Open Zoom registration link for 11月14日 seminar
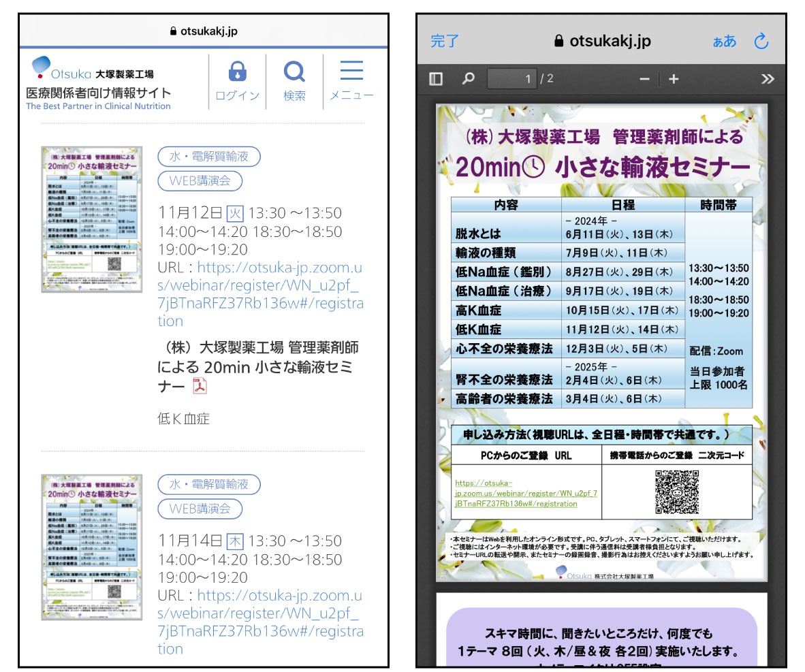 [x=260, y=622]
